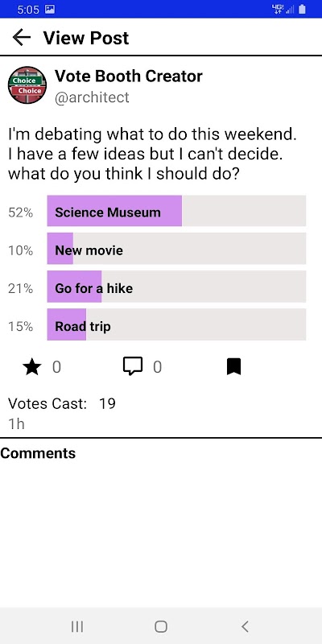Tap the Votes Cast count
This screenshot has width=322, height=644.
coord(107,404)
